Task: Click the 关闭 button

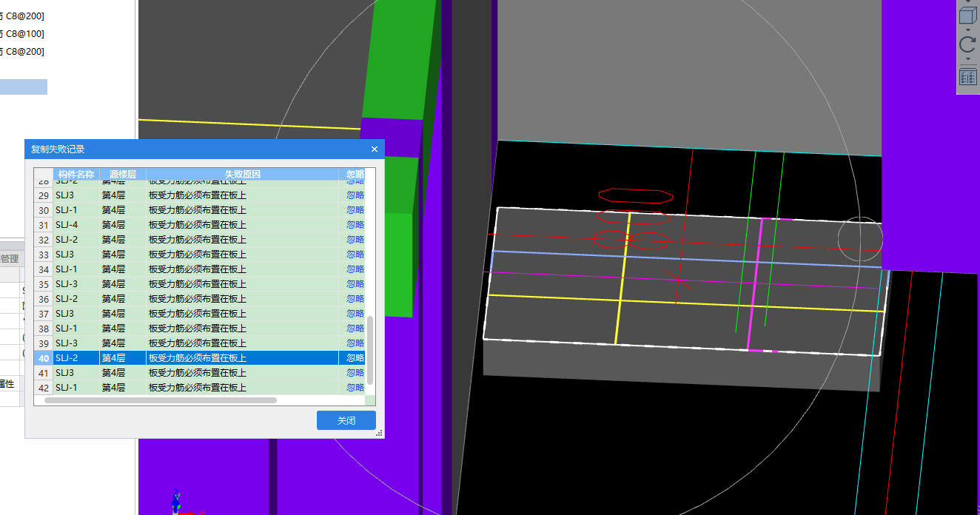Action: pyautogui.click(x=346, y=420)
